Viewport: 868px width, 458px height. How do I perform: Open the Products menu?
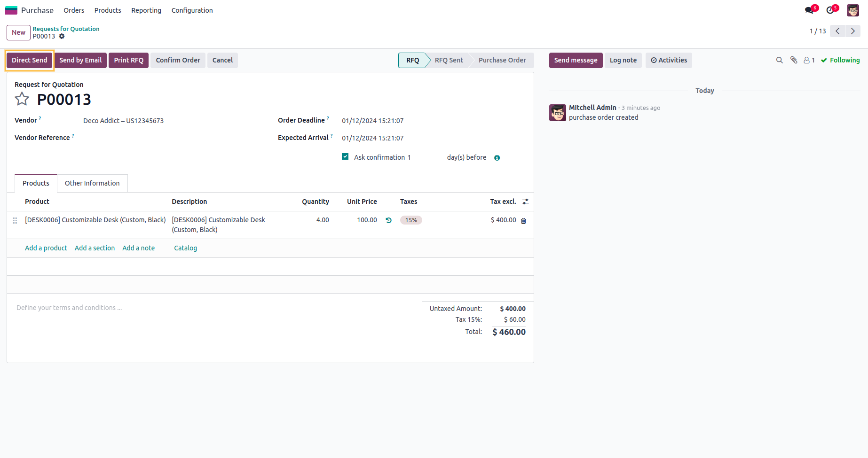108,10
